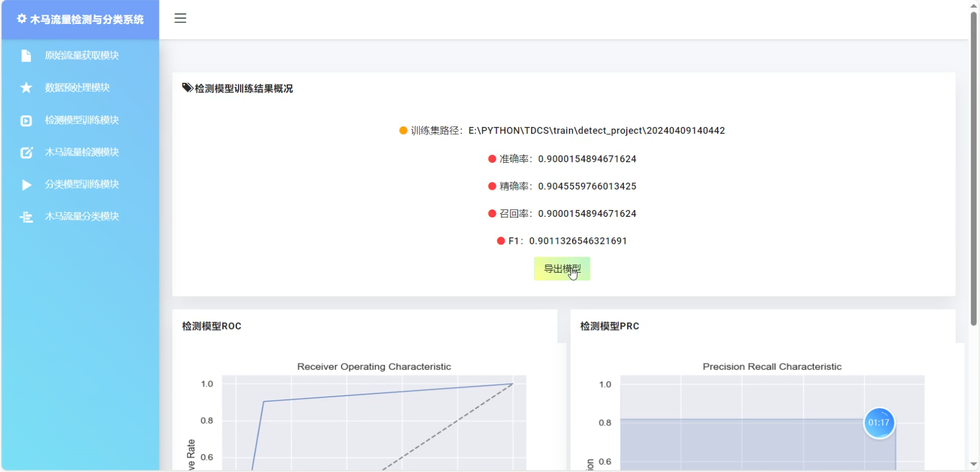Click the 召回率 value 0.9000154894671624
Viewport: 980px width, 472px height.
point(587,214)
